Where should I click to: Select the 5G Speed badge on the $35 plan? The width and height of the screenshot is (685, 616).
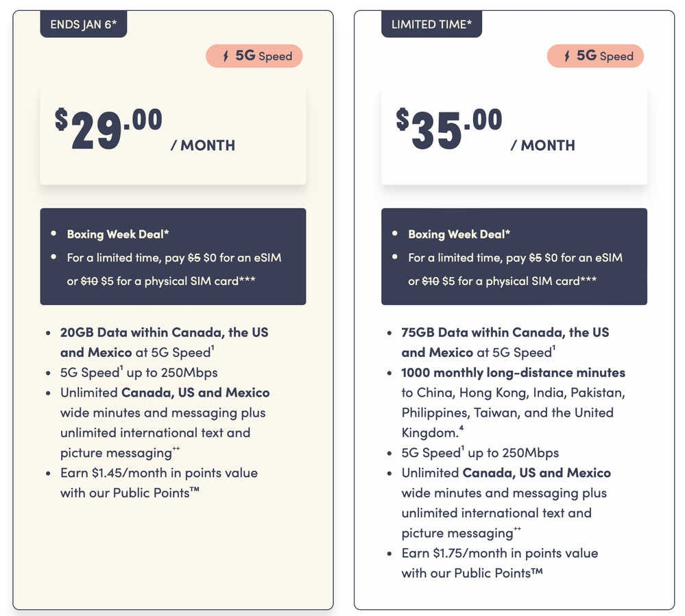[x=595, y=56]
